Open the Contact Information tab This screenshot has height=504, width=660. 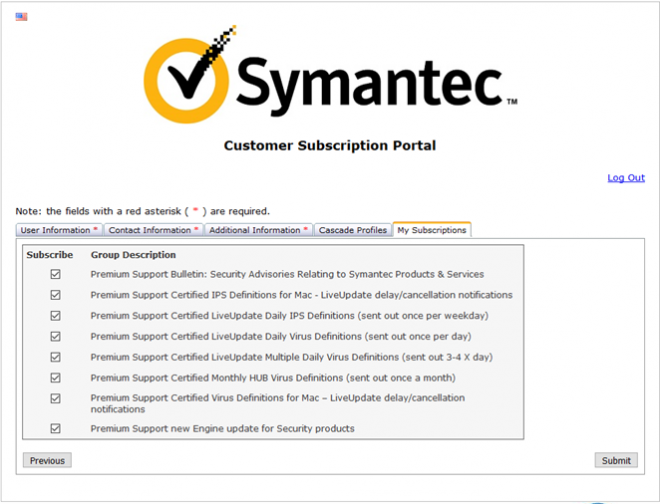click(154, 230)
